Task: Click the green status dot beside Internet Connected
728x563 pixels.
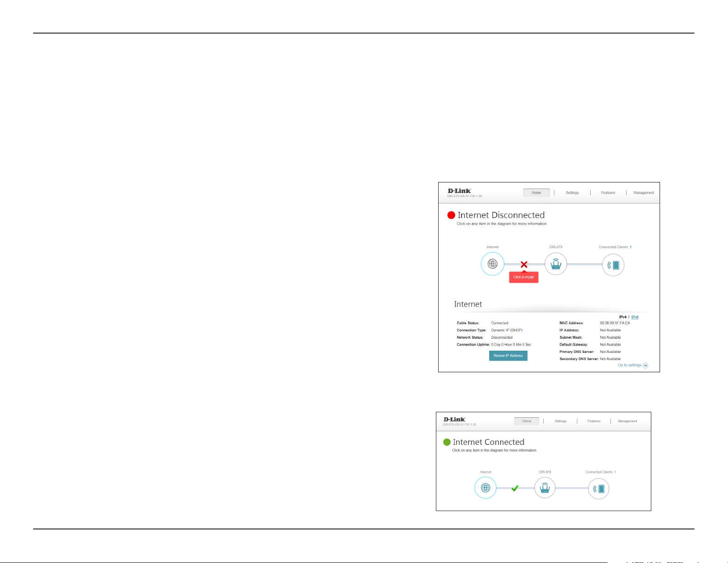Action: (x=447, y=442)
